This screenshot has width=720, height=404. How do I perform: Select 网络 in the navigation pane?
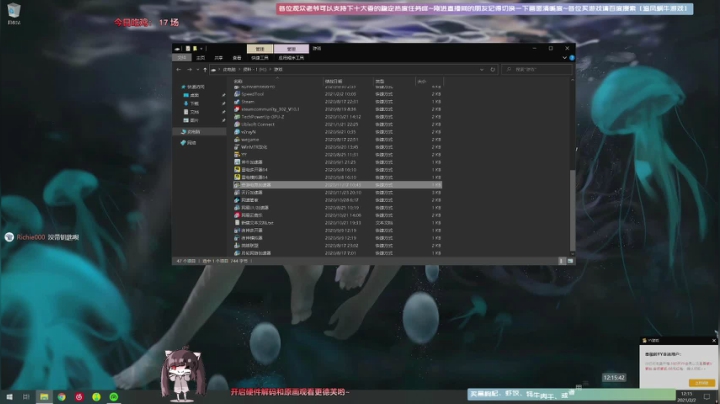(191, 143)
